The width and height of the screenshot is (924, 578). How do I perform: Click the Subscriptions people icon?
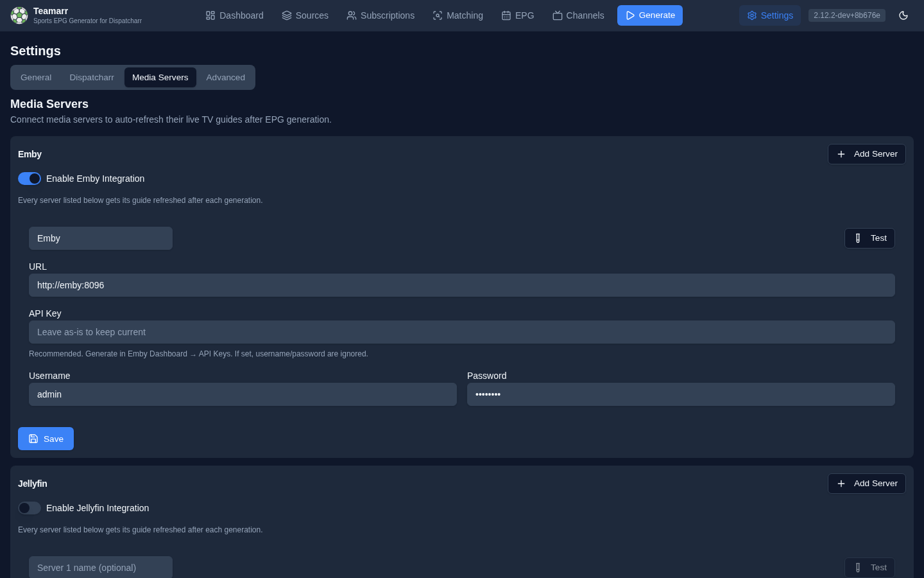tap(352, 15)
